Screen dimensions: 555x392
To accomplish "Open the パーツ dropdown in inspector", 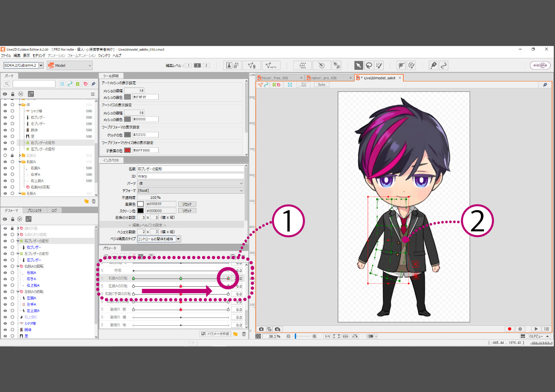I will [191, 184].
